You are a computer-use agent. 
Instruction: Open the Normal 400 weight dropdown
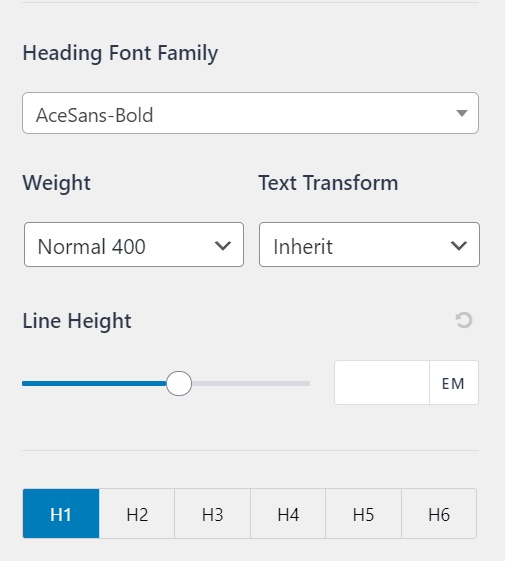tap(134, 245)
